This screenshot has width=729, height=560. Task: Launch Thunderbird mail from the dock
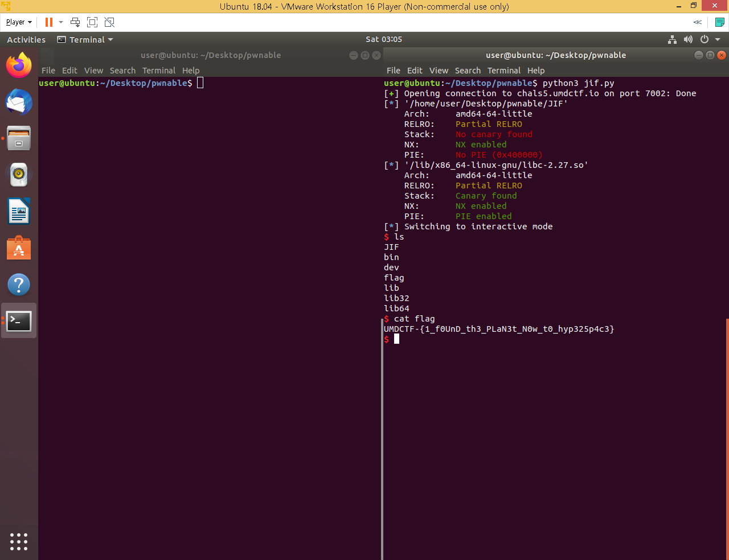pos(19,102)
